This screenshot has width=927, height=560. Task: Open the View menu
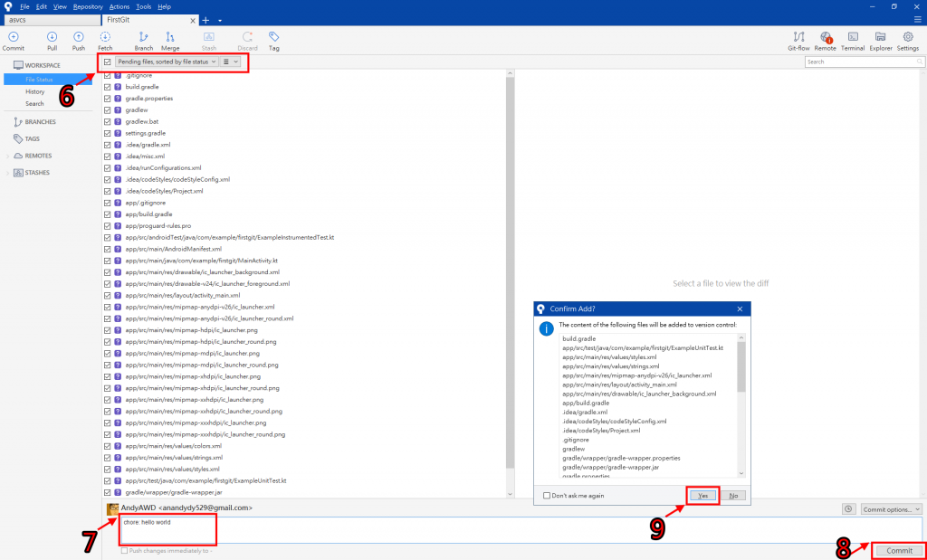click(60, 6)
